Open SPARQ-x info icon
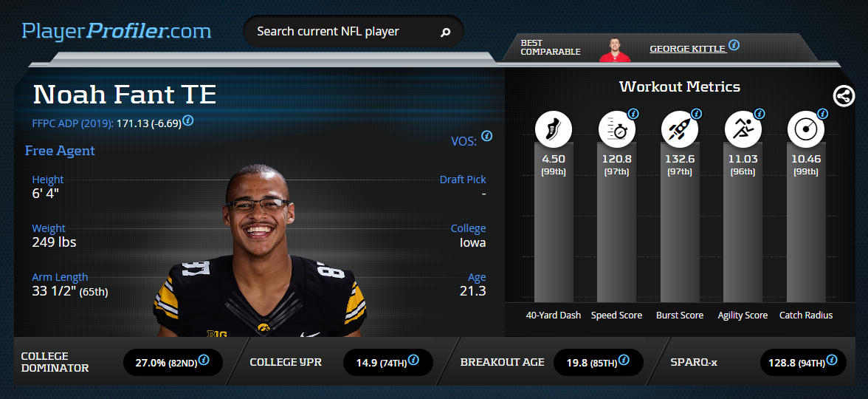Screen dimensions: 868x399 point(831,360)
